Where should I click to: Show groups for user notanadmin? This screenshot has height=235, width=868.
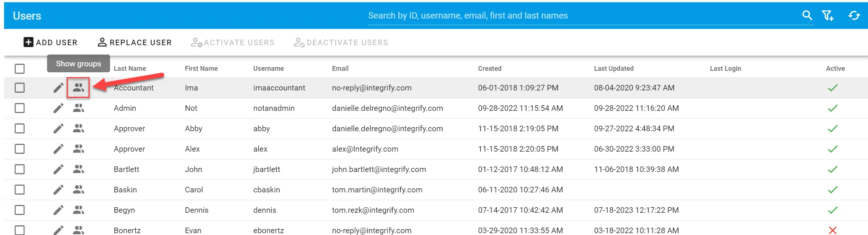[x=78, y=108]
